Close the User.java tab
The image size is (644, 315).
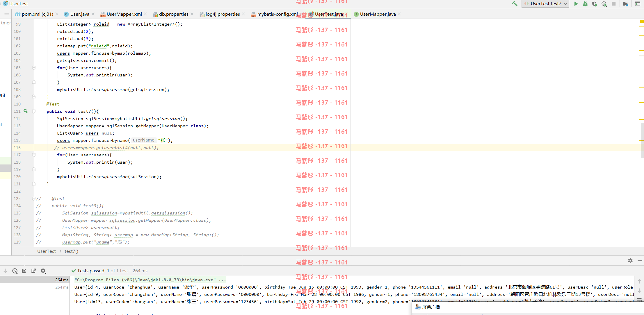93,14
